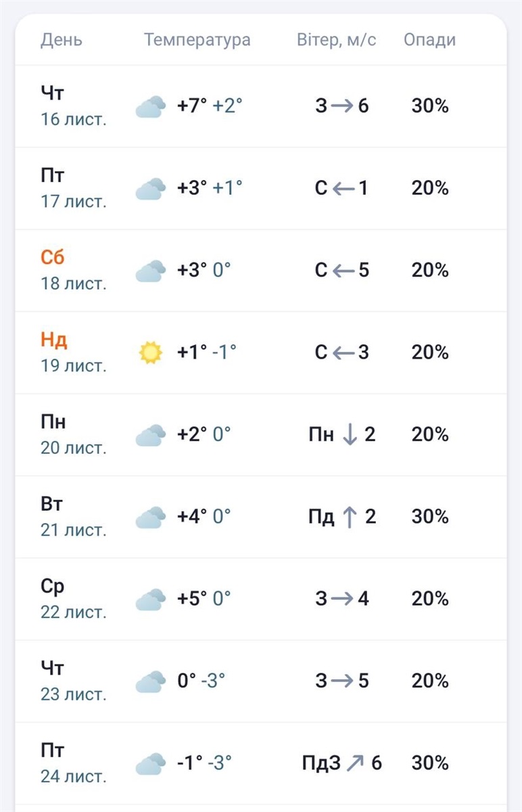Screen dimensions: 522x812
Task: Click the southwest diagonal arrow on 24 лист.
Action: coord(355,763)
